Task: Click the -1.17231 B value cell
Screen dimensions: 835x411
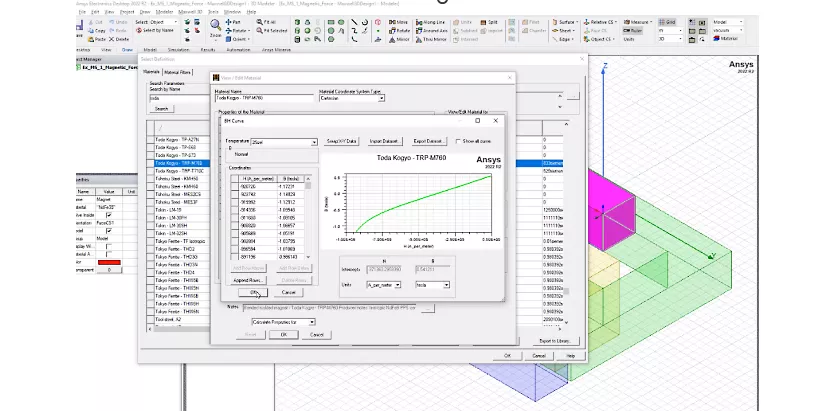Action: pyautogui.click(x=290, y=187)
